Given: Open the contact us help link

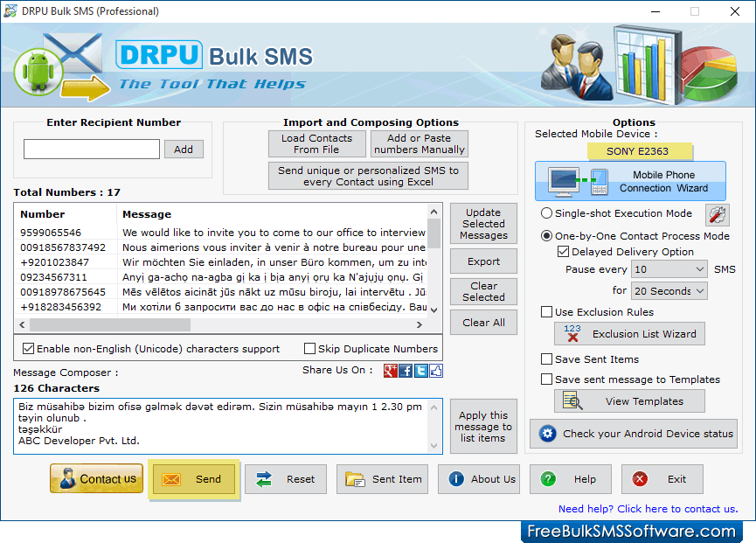Looking at the screenshot, I should [x=648, y=509].
